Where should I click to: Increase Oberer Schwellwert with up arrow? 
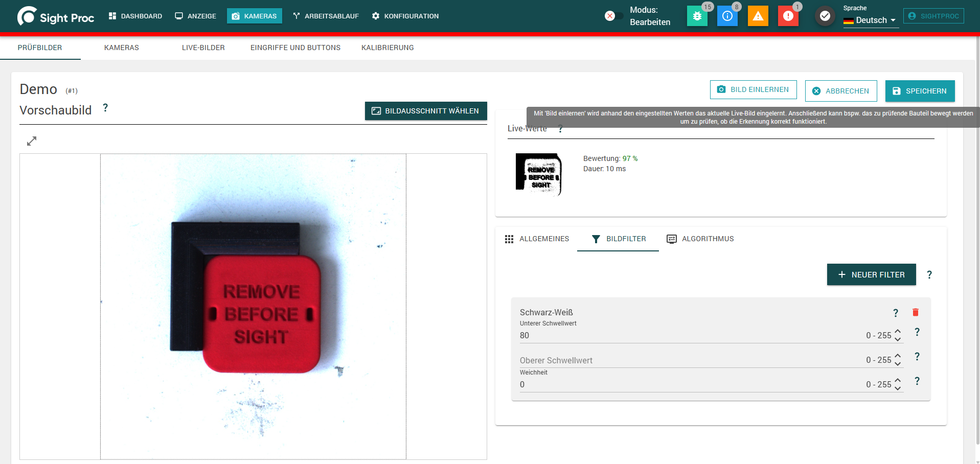tap(898, 356)
